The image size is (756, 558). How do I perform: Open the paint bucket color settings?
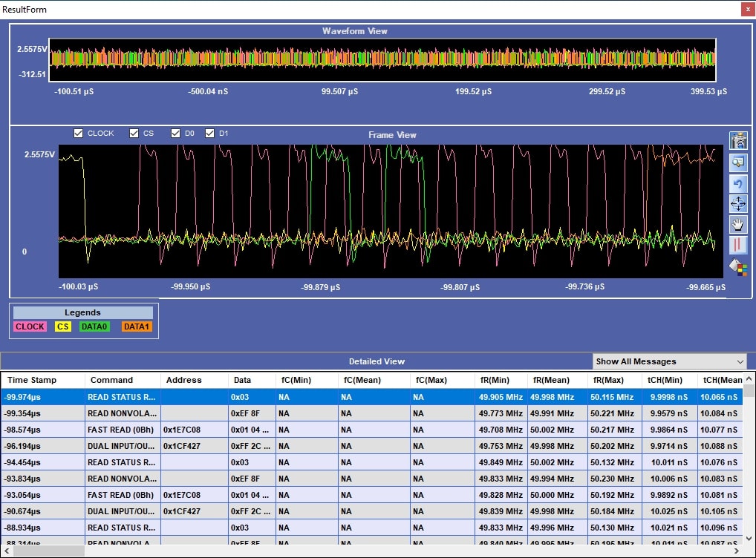pos(738,267)
